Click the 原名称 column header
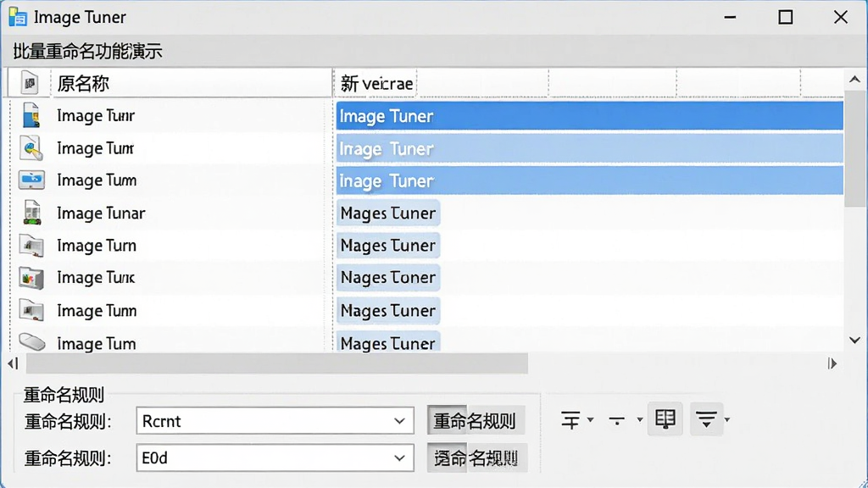The width and height of the screenshot is (868, 488). 191,84
